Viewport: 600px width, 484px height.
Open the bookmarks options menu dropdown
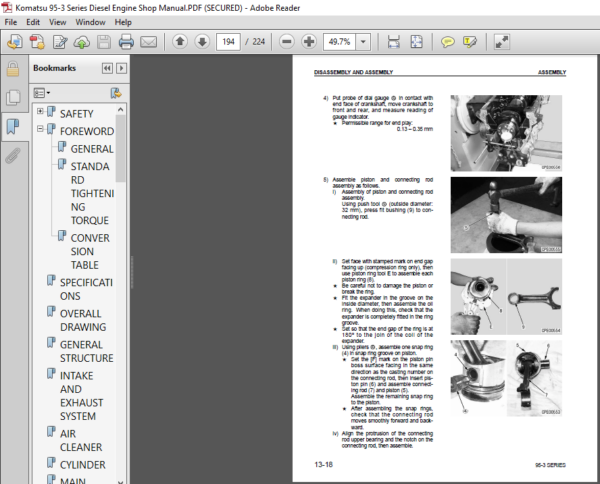point(42,93)
